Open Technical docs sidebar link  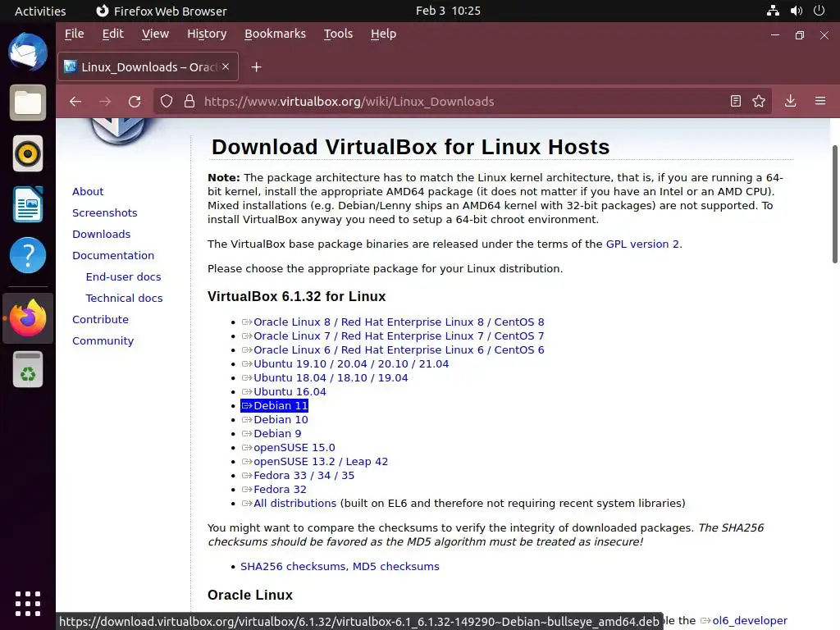[124, 298]
